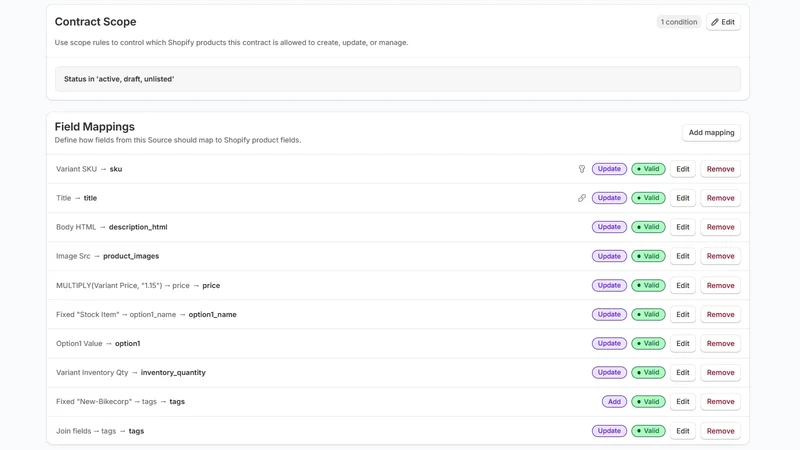This screenshot has width=800, height=450.
Task: Click the Add badge in New-Bikecorp tags row
Action: (614, 402)
